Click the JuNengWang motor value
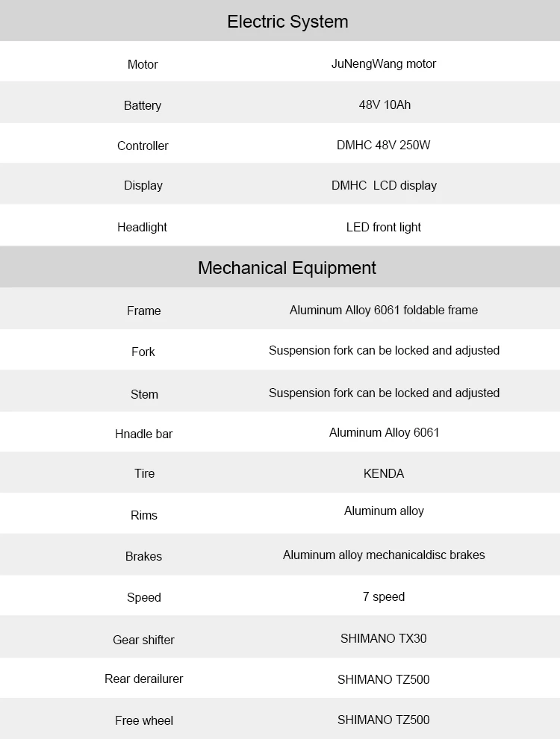Screen dimensions: 560x739 [x=384, y=64]
